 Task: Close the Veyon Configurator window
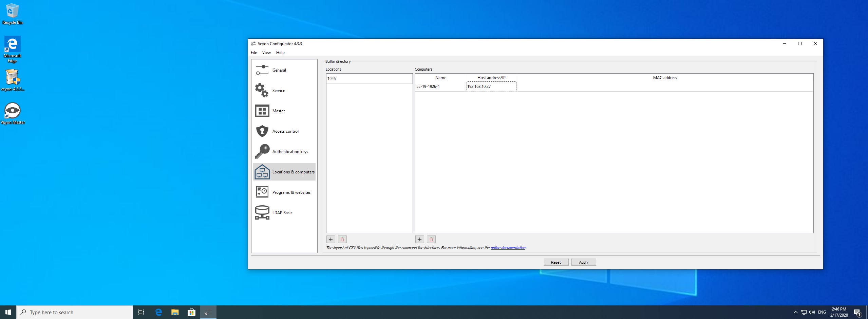(x=815, y=43)
